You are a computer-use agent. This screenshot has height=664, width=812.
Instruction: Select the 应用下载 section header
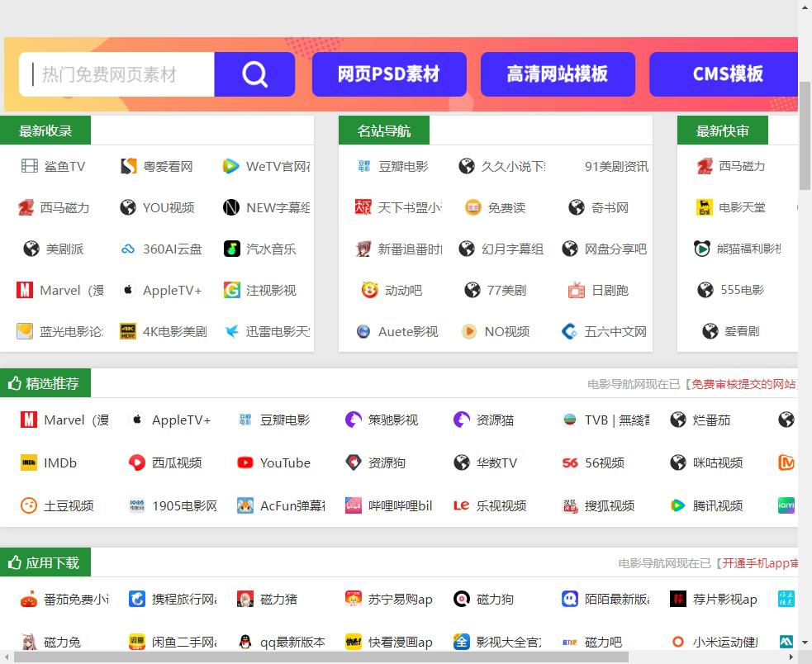[x=45, y=562]
